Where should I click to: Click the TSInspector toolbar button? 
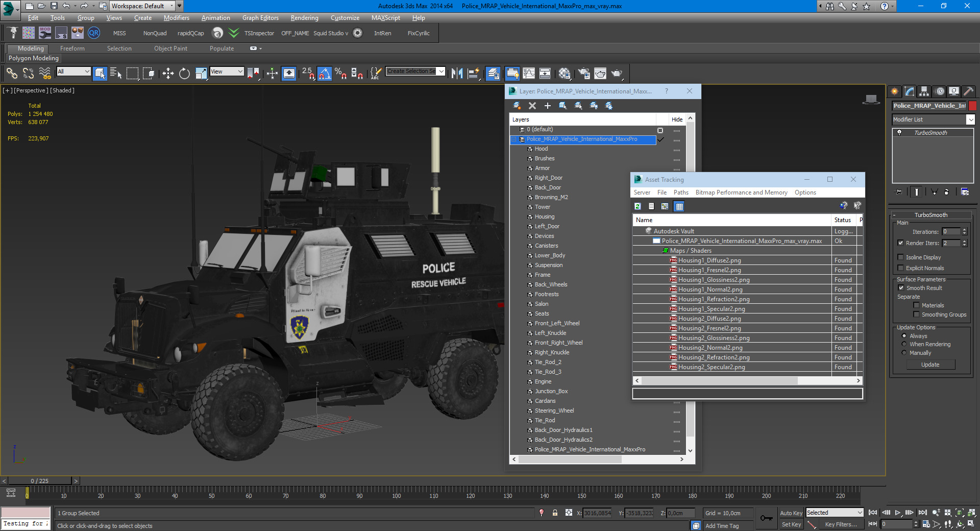pyautogui.click(x=259, y=33)
